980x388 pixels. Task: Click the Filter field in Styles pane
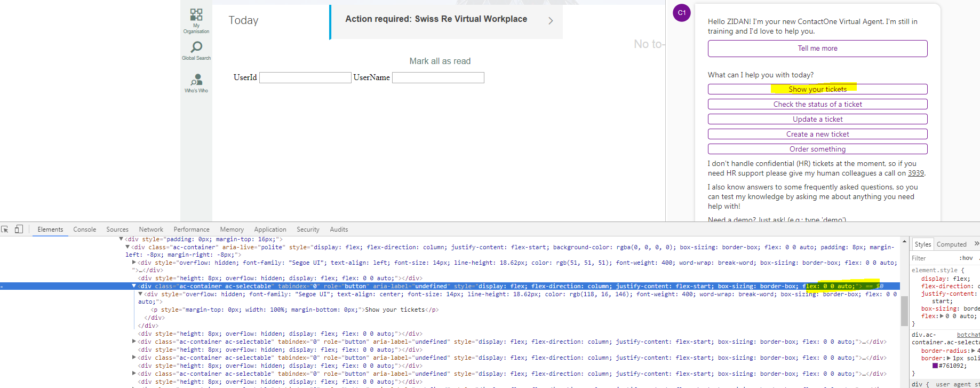[x=934, y=258]
